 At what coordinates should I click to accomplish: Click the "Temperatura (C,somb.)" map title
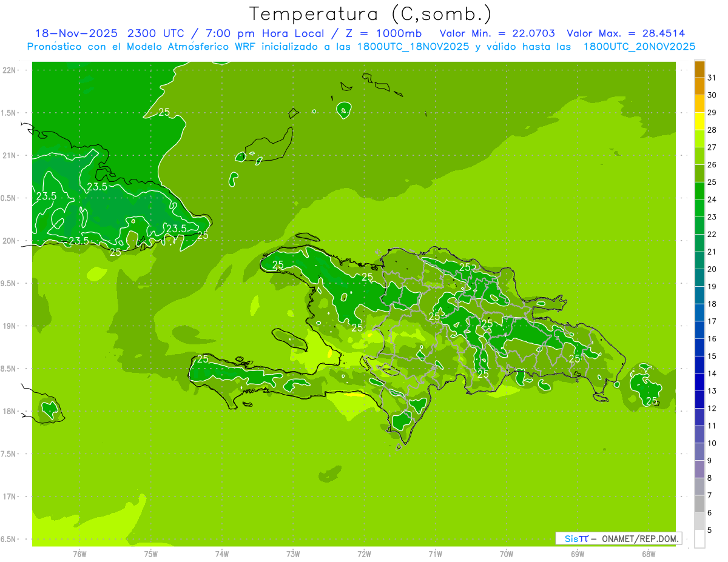click(x=370, y=13)
